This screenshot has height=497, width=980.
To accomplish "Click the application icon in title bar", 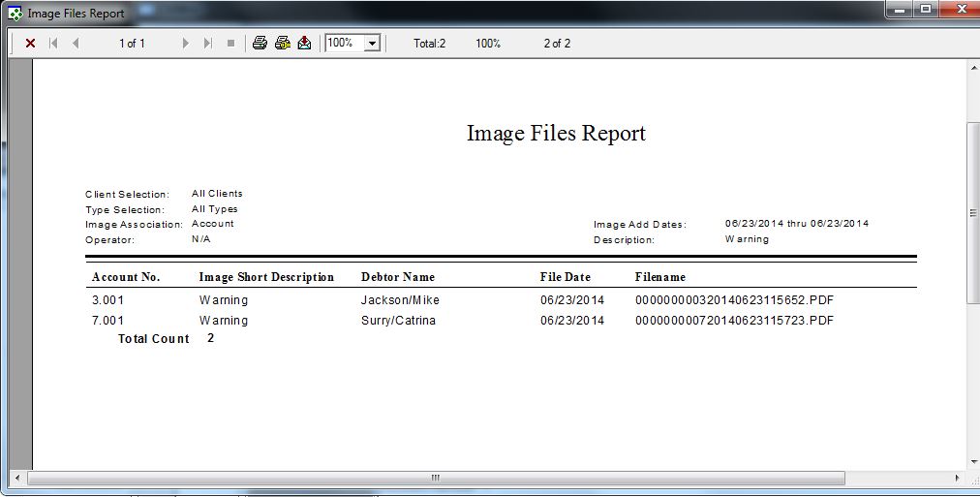I will point(15,14).
